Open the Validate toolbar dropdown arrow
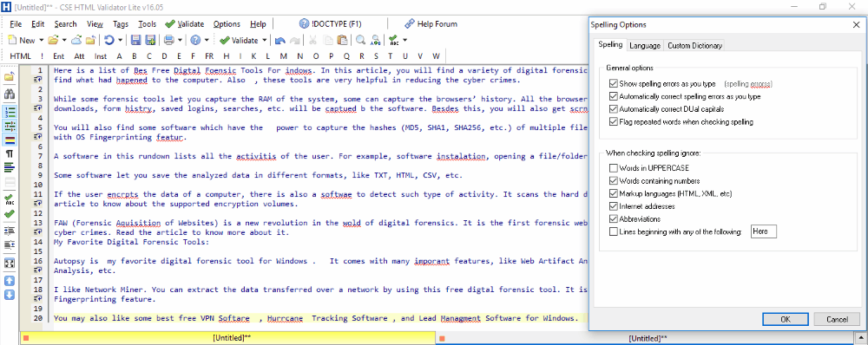This screenshot has height=345, width=868. 264,41
